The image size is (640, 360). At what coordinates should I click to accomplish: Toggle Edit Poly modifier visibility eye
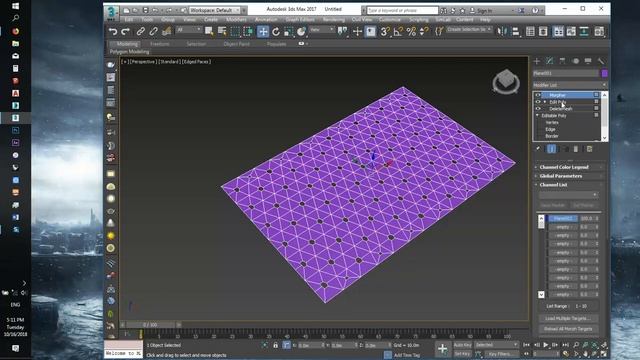click(538, 102)
